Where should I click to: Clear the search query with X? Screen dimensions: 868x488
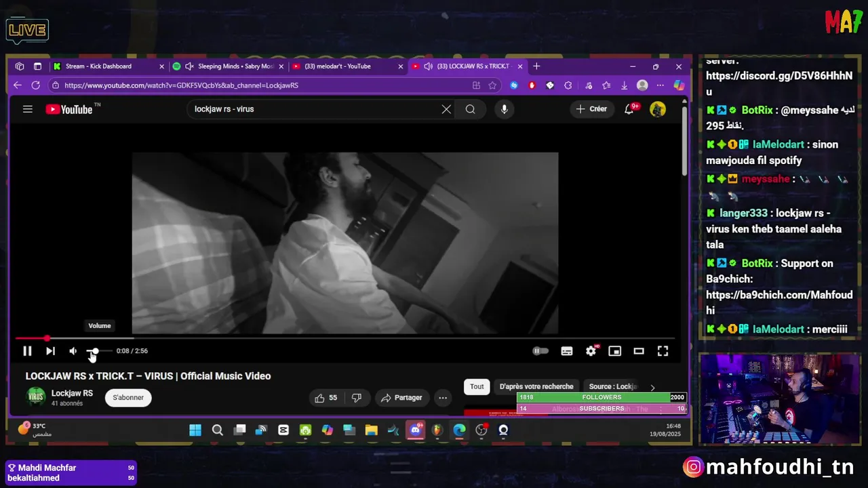446,109
